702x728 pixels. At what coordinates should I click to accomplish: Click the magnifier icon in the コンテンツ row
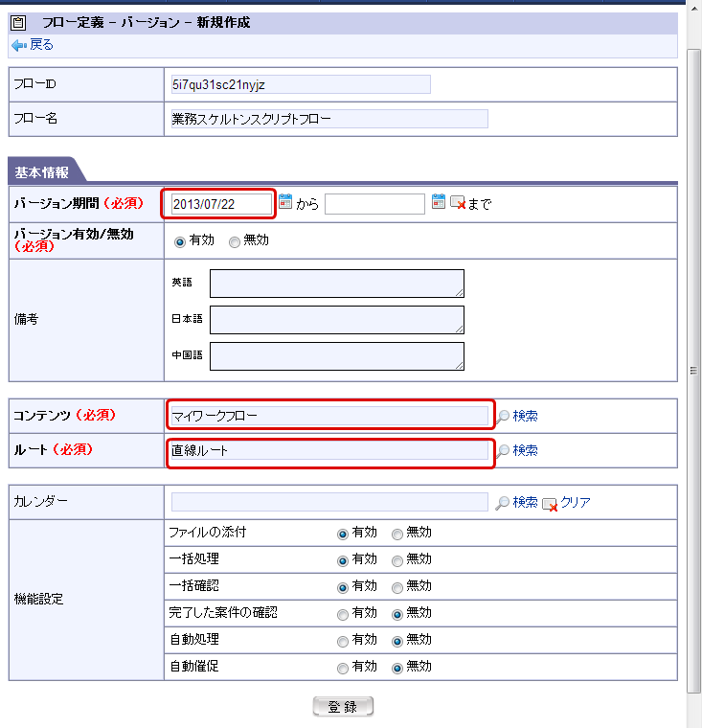point(503,417)
